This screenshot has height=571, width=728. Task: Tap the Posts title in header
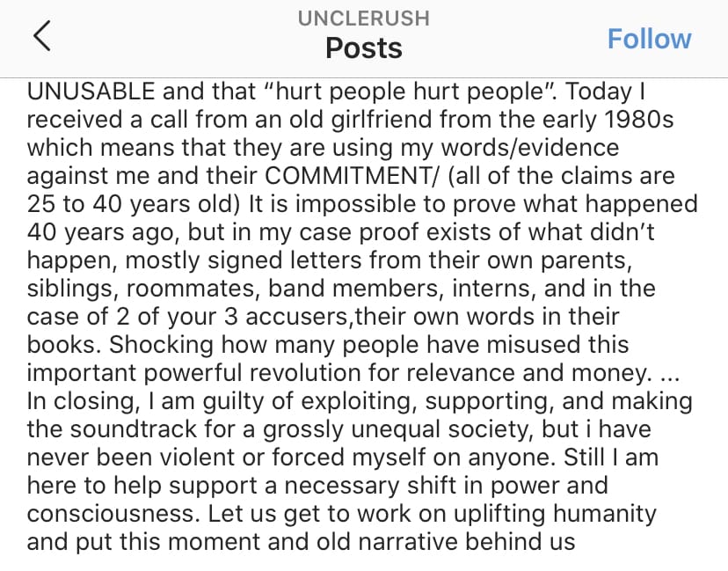[363, 48]
